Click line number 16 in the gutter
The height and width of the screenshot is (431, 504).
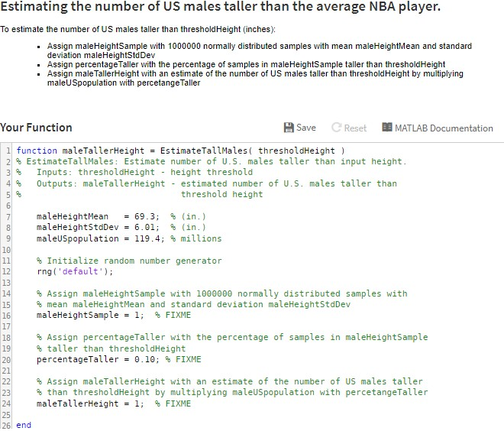[x=6, y=316]
